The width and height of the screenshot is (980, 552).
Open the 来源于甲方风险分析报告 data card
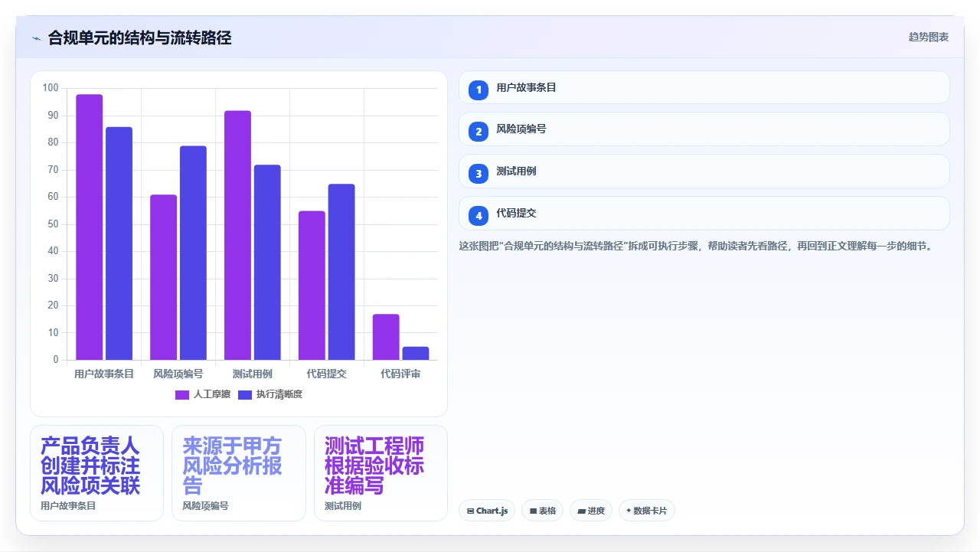(238, 473)
